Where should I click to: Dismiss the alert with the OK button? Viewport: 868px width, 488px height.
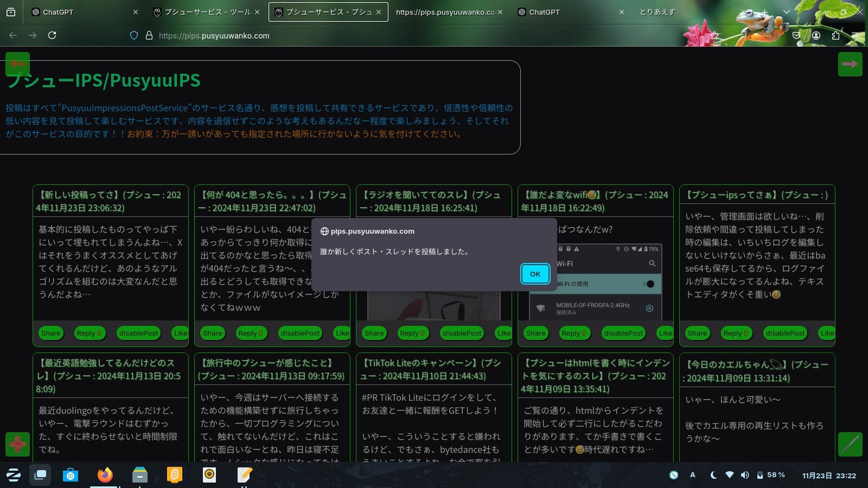pyautogui.click(x=535, y=274)
